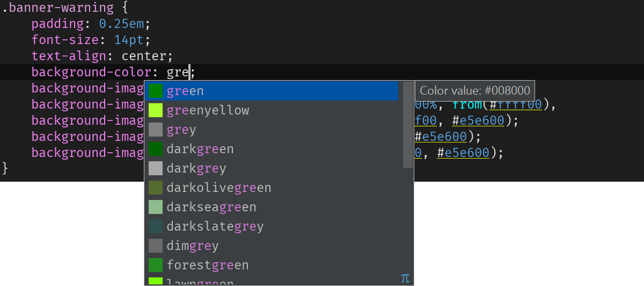Select the partially visible lawngreen entry
Viewport: 644px width, 286px height.
(x=272, y=281)
